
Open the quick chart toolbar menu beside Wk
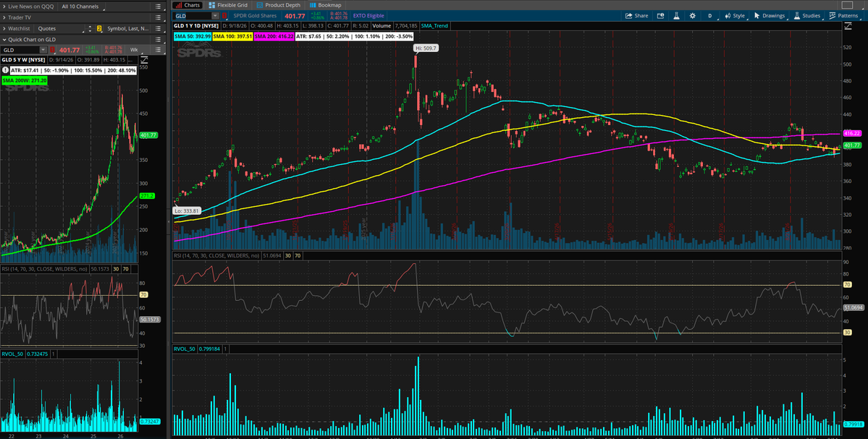(158, 50)
